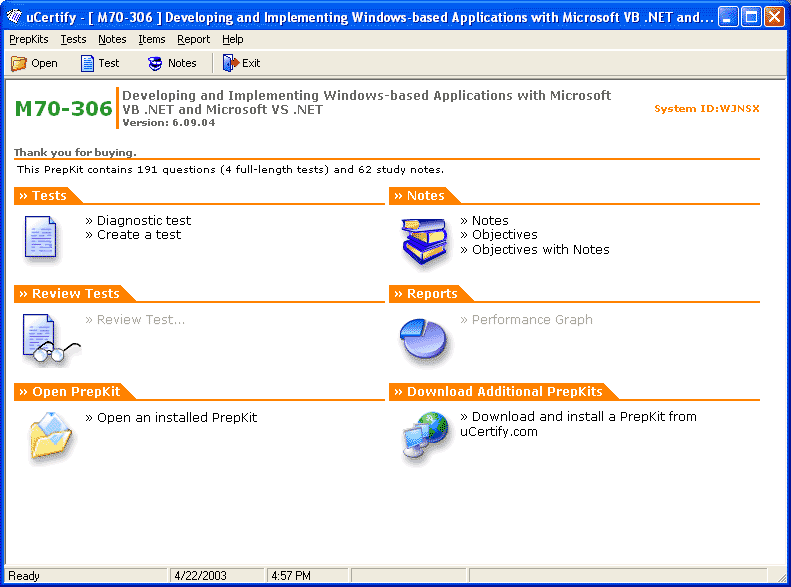The width and height of the screenshot is (791, 587).
Task: Click the 4/22/2003 date in status bar
Action: pos(201,575)
